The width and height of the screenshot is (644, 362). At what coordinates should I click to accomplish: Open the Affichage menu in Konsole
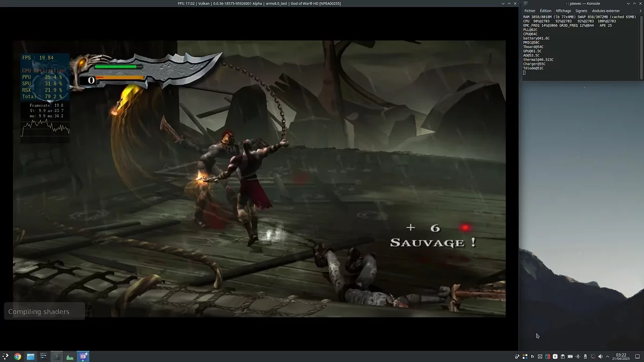pyautogui.click(x=563, y=11)
